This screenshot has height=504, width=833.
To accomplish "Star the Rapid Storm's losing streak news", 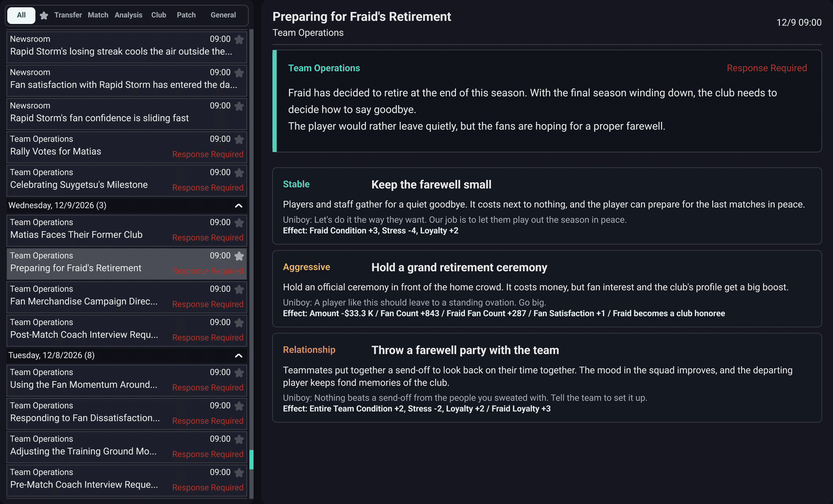I will click(239, 39).
